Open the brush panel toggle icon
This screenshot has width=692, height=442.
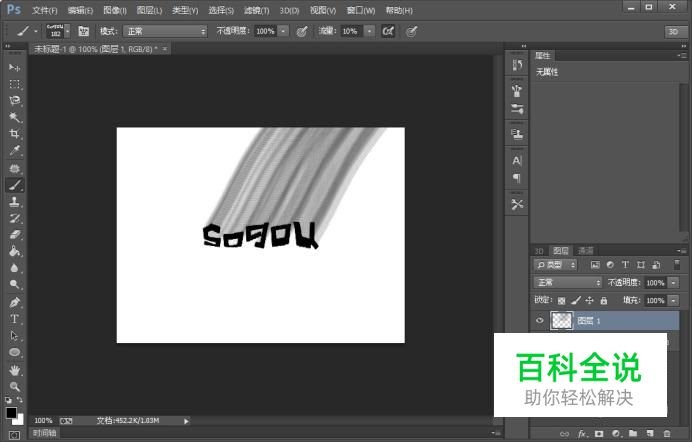coord(83,31)
